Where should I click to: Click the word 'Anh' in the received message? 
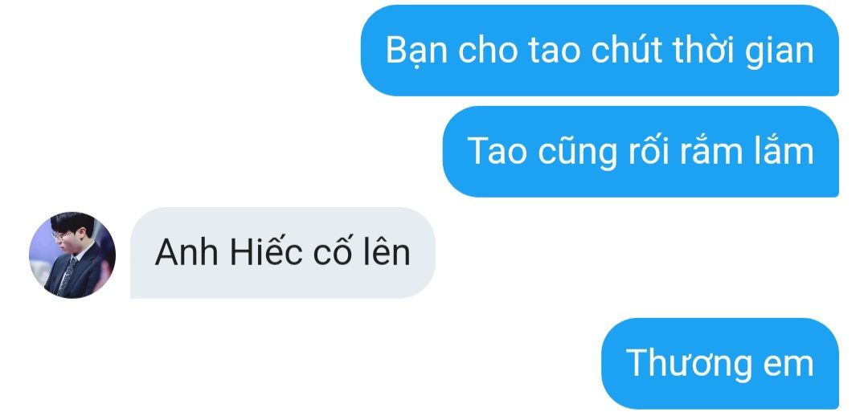coord(187,253)
